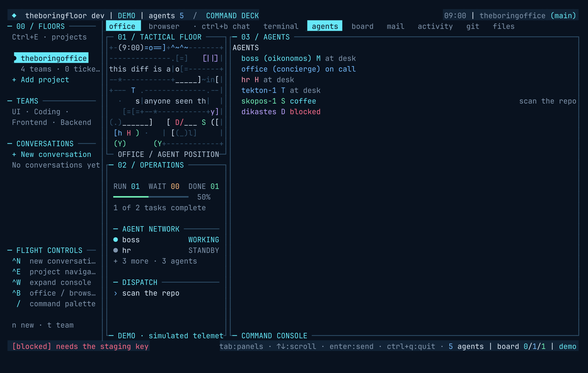Click the chevron before scan the repo
This screenshot has width=588, height=373.
tap(115, 293)
